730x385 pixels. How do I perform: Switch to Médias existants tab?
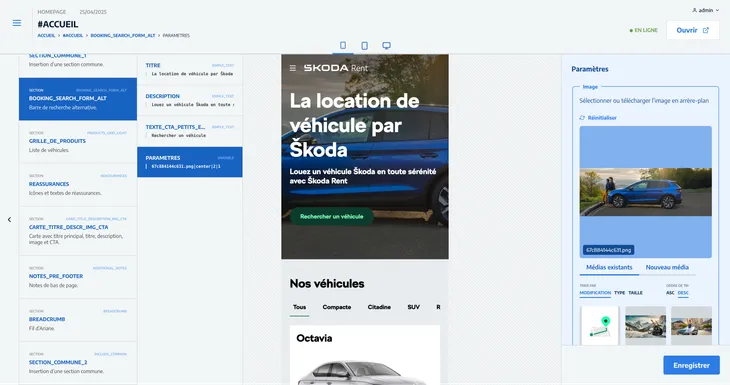point(609,267)
